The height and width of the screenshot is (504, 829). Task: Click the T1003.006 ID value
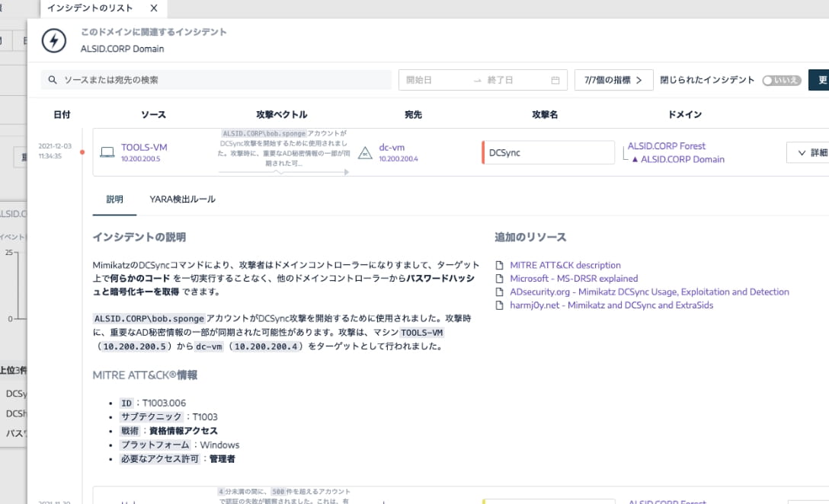tap(164, 403)
